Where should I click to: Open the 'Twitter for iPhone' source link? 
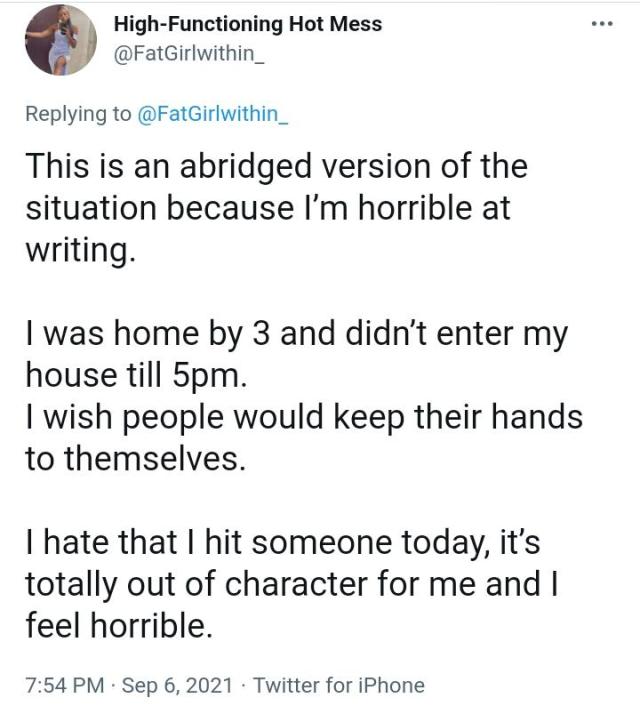coord(339,685)
